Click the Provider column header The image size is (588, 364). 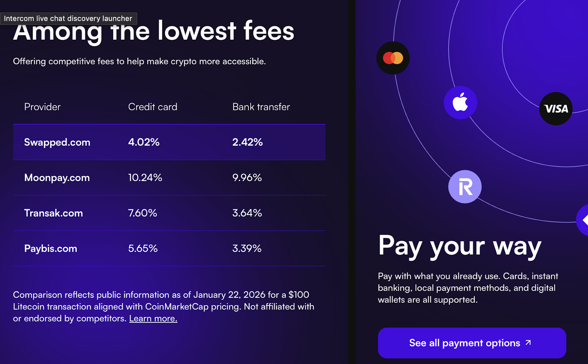(x=42, y=107)
